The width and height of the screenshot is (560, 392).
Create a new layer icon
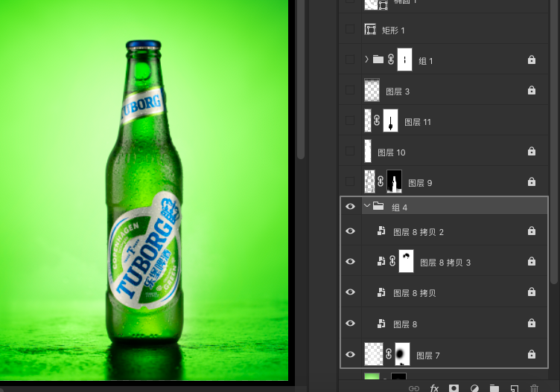pyautogui.click(x=515, y=388)
